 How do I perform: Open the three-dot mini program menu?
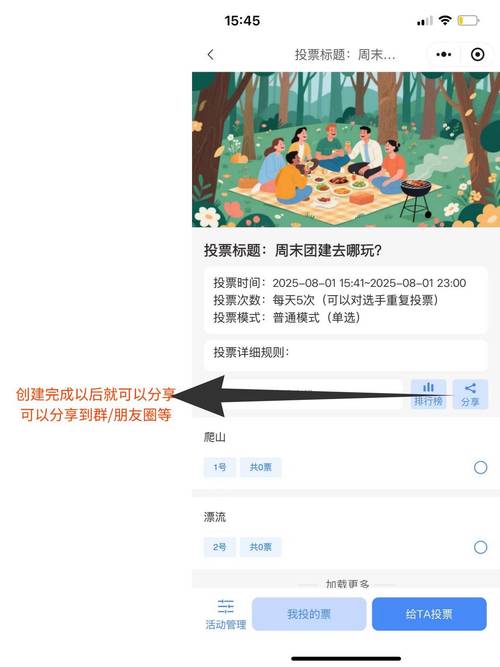click(x=443, y=54)
